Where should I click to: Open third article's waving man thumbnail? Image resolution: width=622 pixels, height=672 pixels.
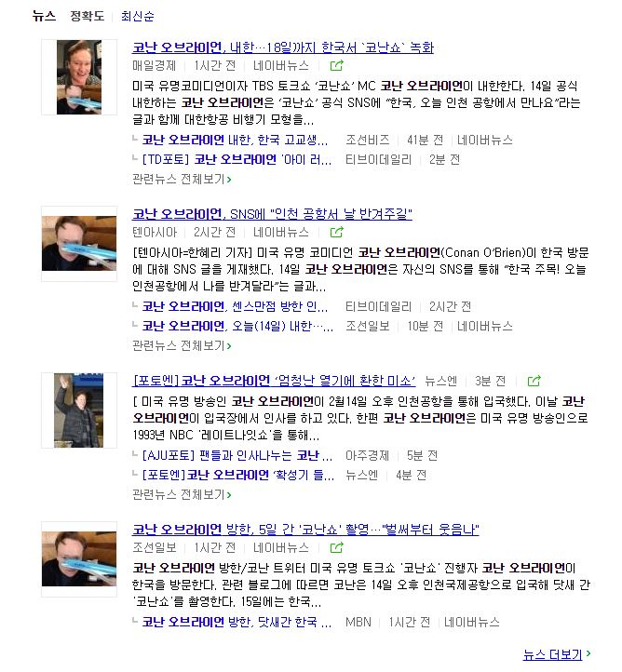[79, 410]
